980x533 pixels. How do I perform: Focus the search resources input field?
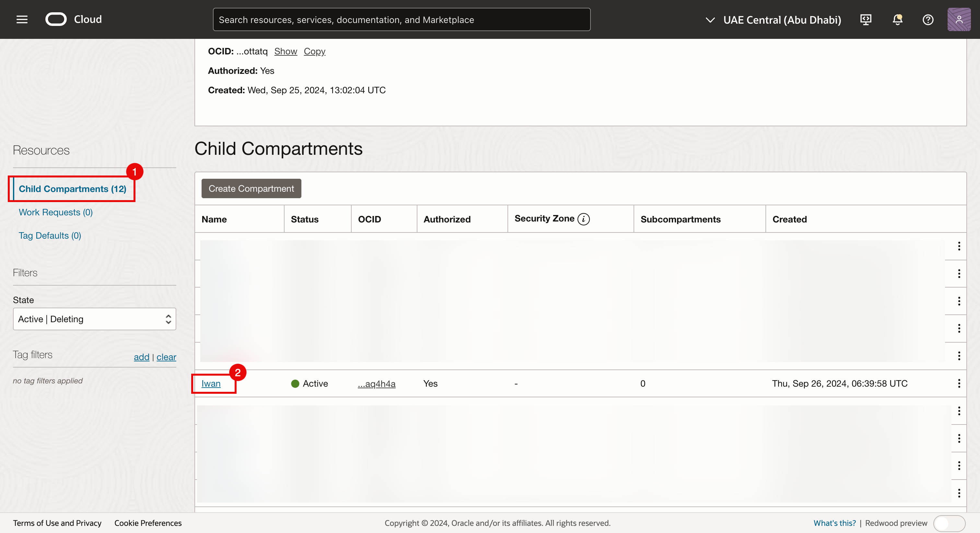click(401, 20)
